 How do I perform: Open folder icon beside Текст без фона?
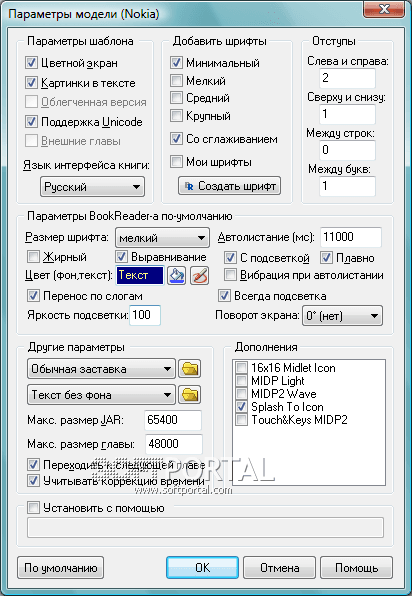pyautogui.click(x=190, y=395)
